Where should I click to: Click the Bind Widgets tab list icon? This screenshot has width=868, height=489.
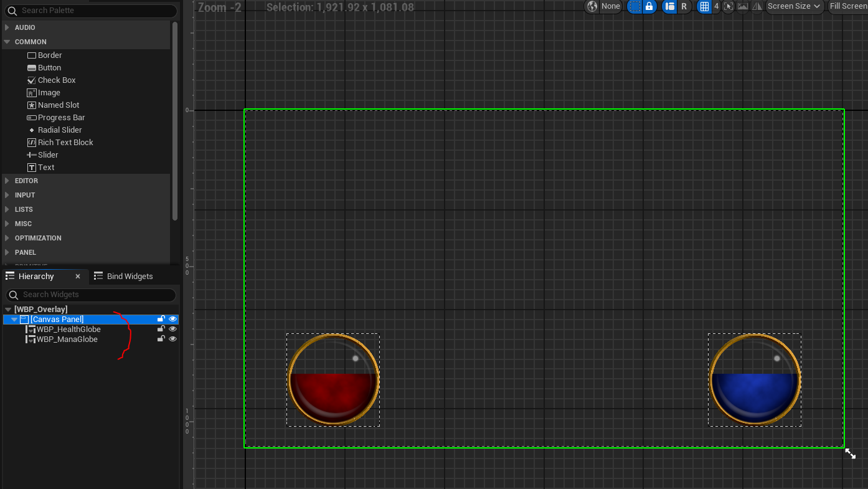[x=98, y=276]
